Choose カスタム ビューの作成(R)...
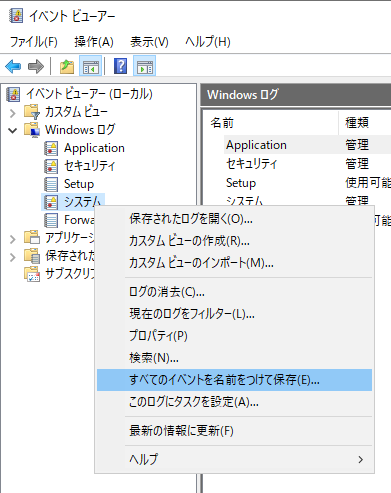391x493 pixels. 234,241
